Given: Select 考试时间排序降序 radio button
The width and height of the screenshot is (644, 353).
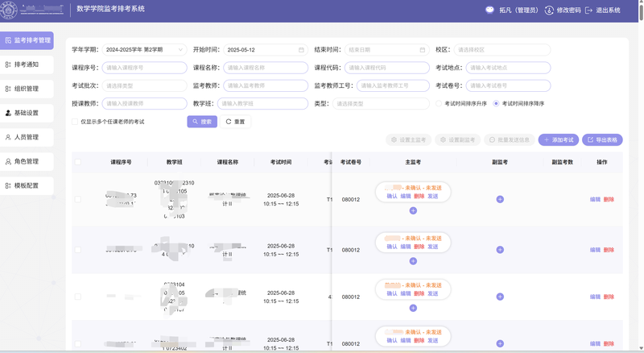Looking at the screenshot, I should click(x=496, y=104).
